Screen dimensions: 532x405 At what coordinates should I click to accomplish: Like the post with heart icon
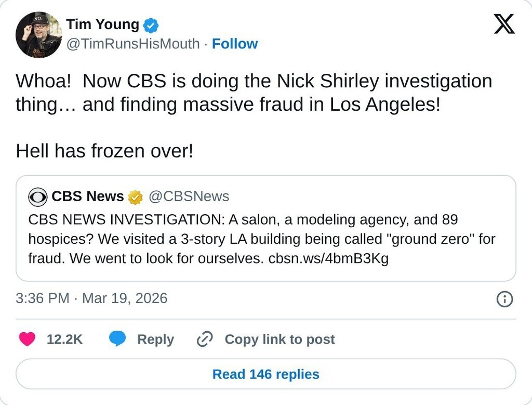pos(27,339)
